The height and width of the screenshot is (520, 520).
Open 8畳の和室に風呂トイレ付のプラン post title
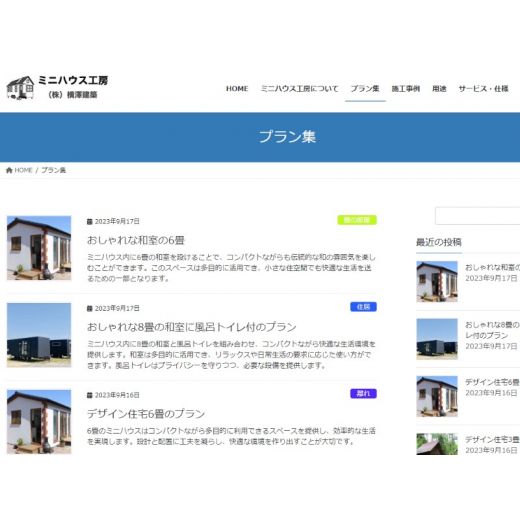192,327
